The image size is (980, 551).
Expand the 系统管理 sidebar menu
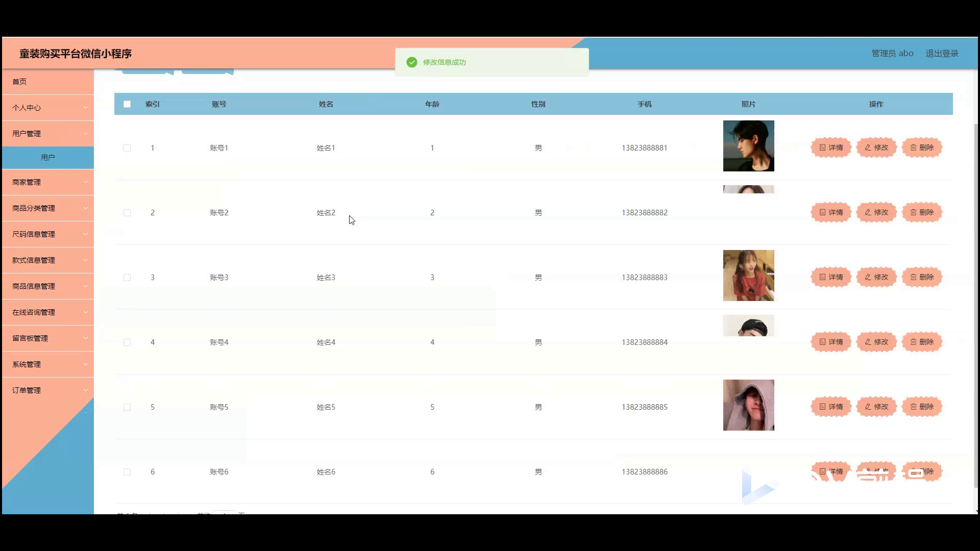(x=48, y=364)
